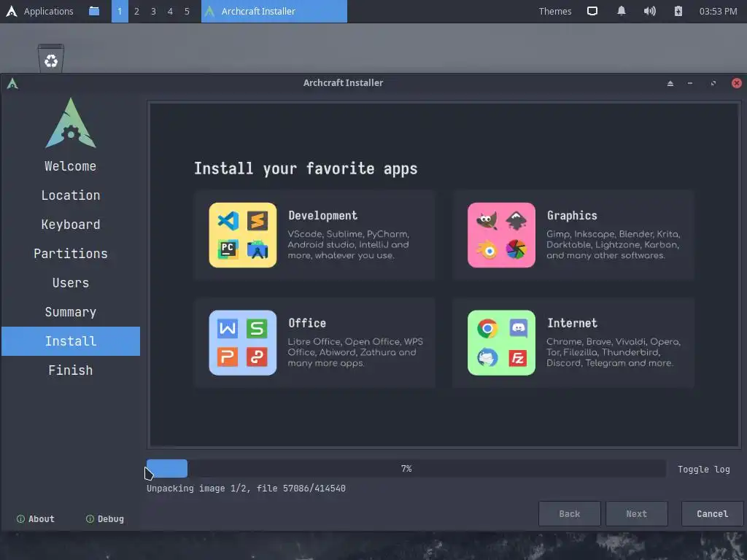Click the Thunderbird icon
747x560 pixels.
pos(487,357)
